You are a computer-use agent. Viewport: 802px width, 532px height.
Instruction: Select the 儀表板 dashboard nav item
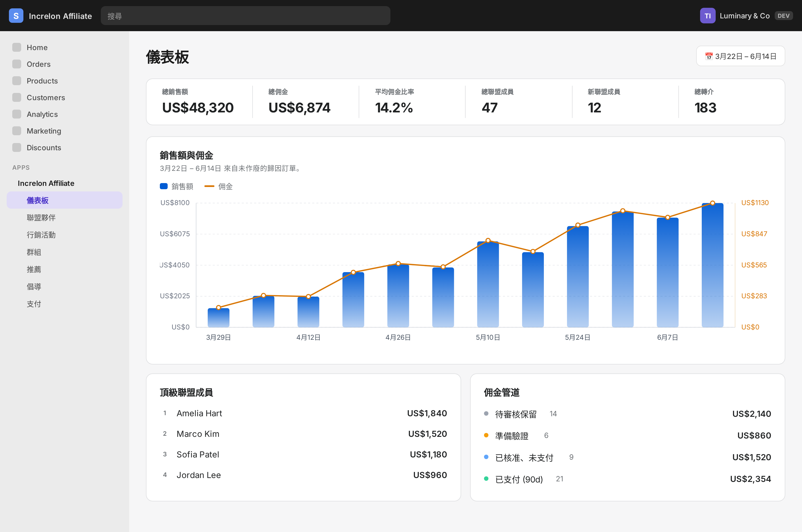(65, 200)
